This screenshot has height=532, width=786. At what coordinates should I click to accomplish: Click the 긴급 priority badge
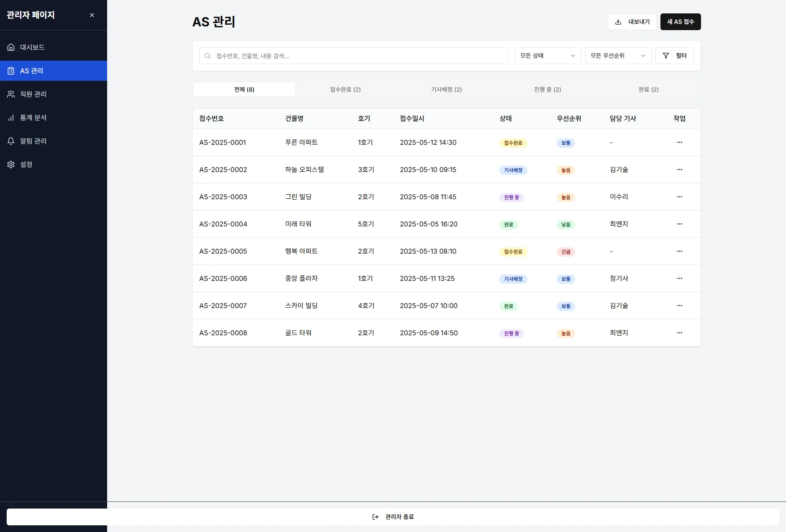point(566,252)
